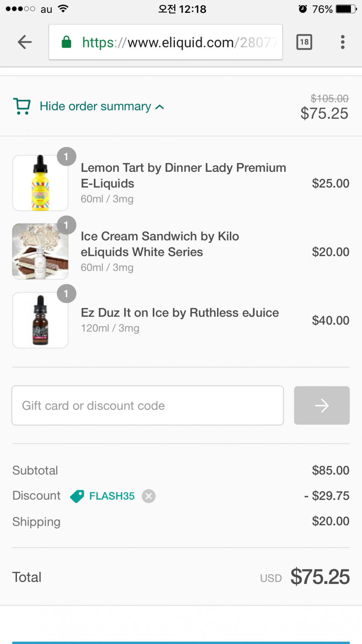Tap the Lemon Tart product thumbnail
Viewport: 362px width, 644px height.
click(x=40, y=183)
